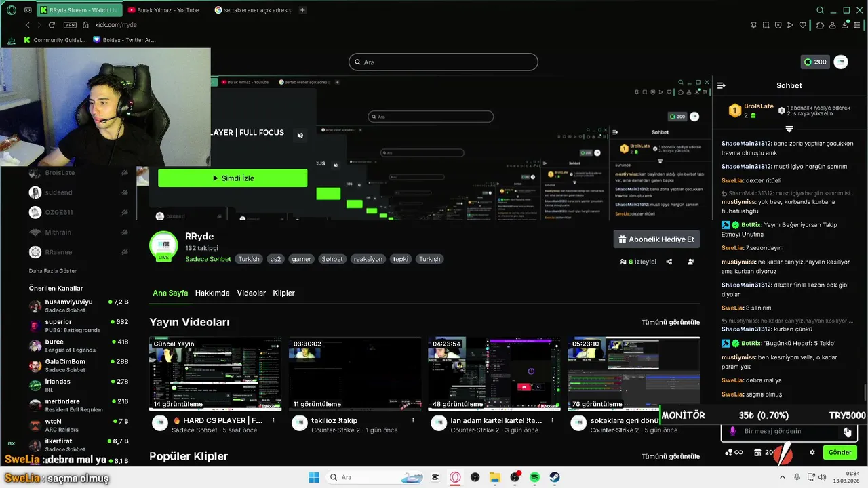This screenshot has height=488, width=868.
Task: Select the RRyde Stream Kick tab
Action: coord(78,10)
